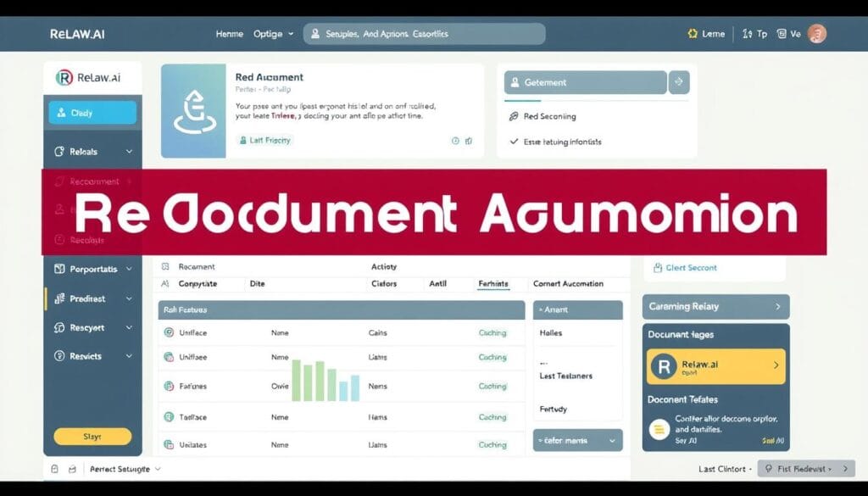Viewport: 868px width, 496px height.
Task: Click the Rescyert sidebar icon
Action: point(60,327)
